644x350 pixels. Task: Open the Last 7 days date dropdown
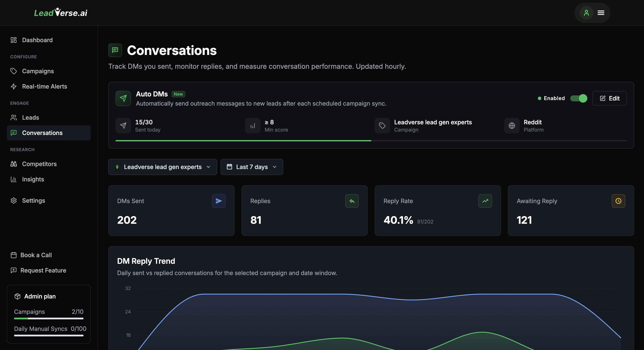pyautogui.click(x=251, y=167)
